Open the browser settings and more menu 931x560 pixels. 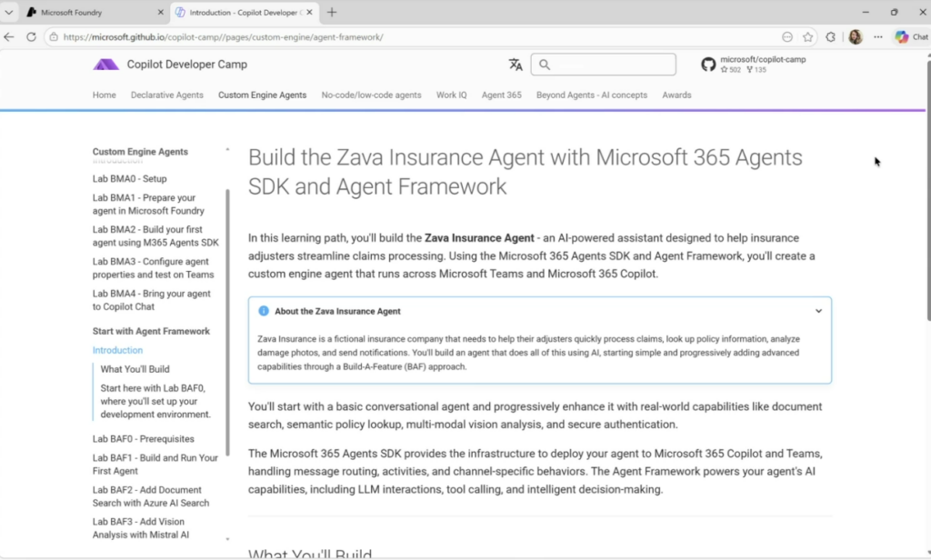click(878, 37)
